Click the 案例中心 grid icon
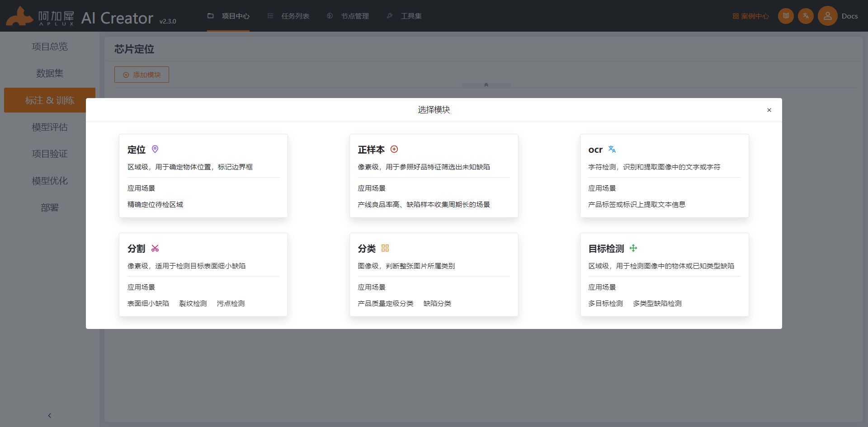The width and height of the screenshot is (868, 427). (736, 16)
